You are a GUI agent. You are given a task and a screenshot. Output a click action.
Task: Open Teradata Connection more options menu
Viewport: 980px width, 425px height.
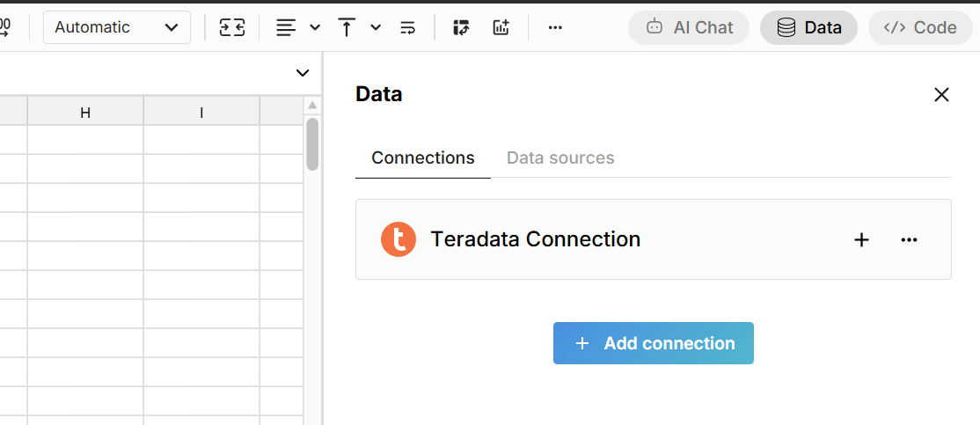(x=910, y=239)
